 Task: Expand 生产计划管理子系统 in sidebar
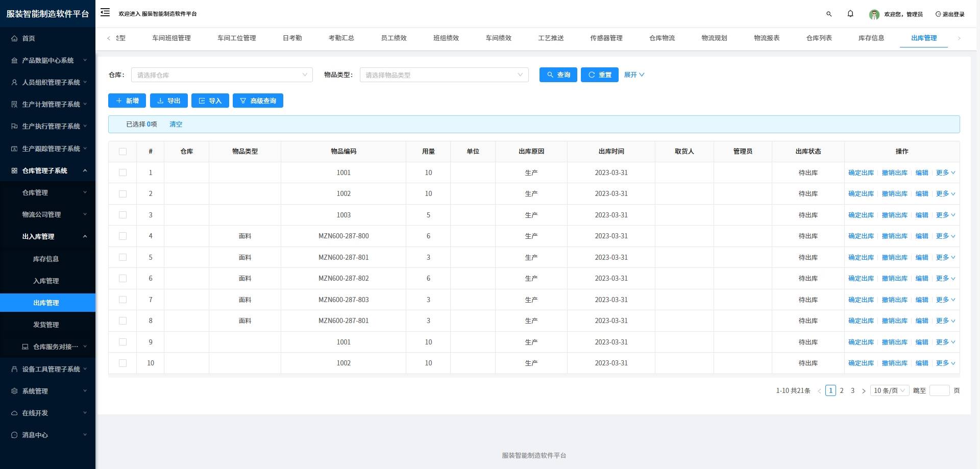click(x=47, y=104)
